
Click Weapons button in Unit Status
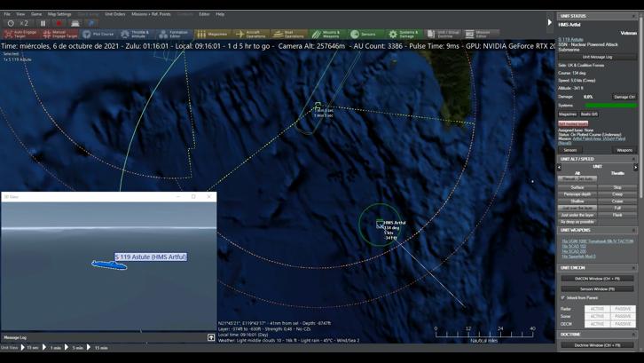coord(624,150)
